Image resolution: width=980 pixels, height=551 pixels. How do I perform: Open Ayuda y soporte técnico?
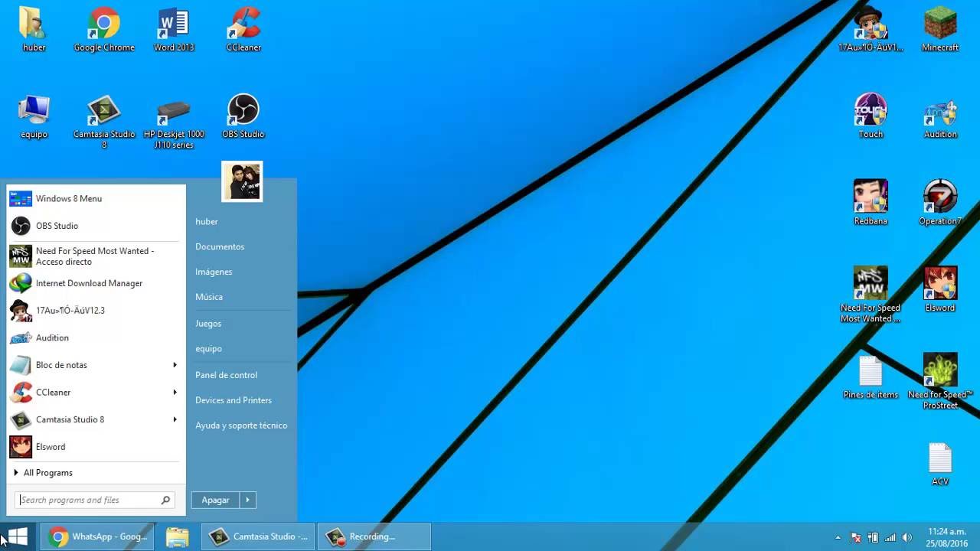tap(241, 425)
